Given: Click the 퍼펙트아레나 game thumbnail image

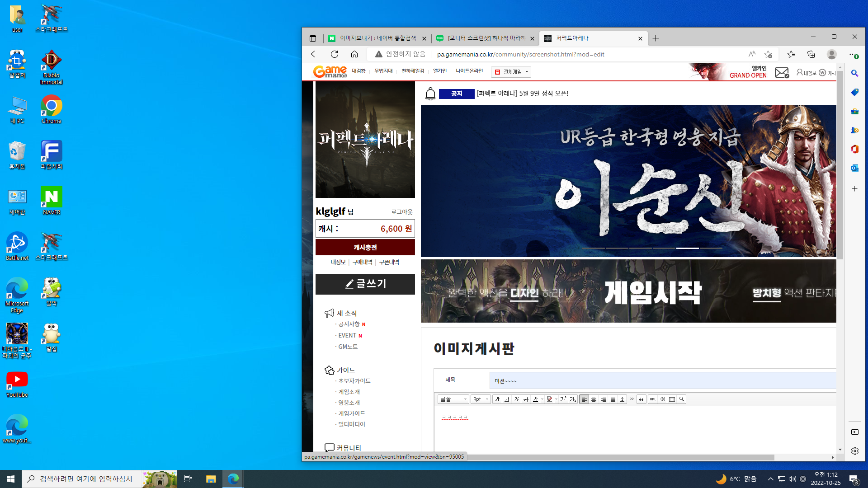Looking at the screenshot, I should (365, 140).
